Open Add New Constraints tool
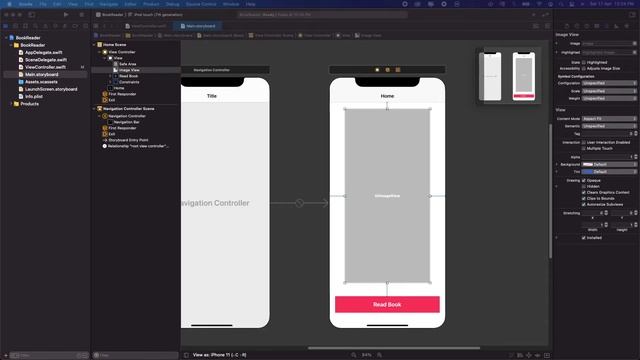This screenshot has width=640, height=360. point(529,355)
